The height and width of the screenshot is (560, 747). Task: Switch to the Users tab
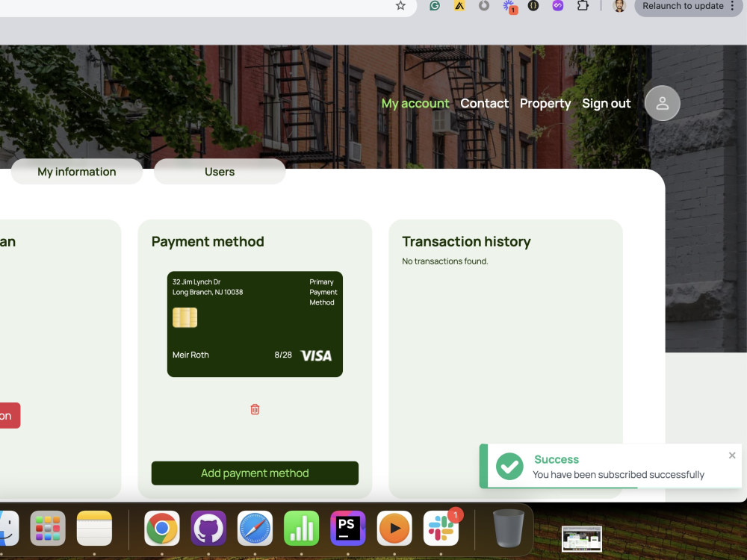(x=220, y=172)
